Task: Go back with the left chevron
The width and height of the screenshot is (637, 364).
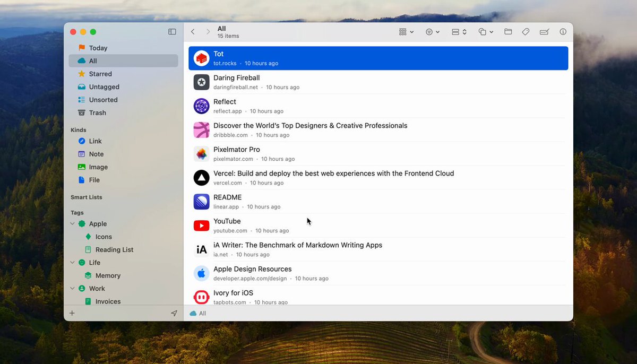Action: (x=193, y=32)
